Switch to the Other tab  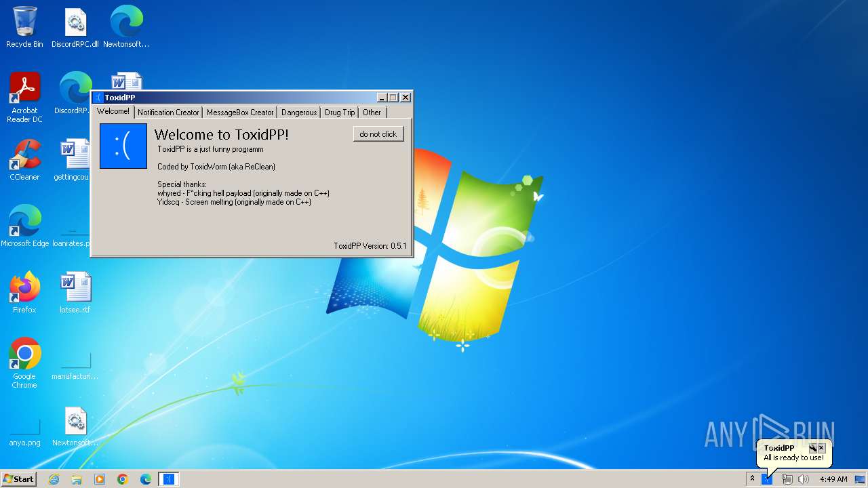pos(372,113)
